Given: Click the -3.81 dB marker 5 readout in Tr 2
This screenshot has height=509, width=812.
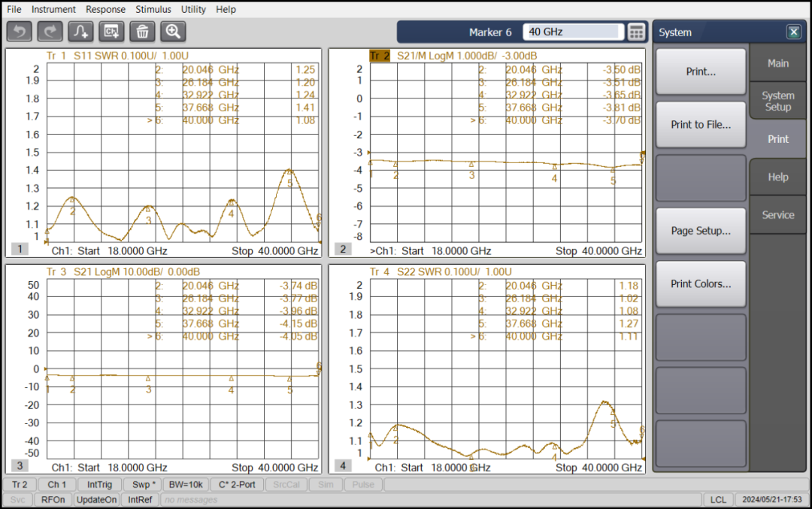Looking at the screenshot, I should click(x=622, y=108).
